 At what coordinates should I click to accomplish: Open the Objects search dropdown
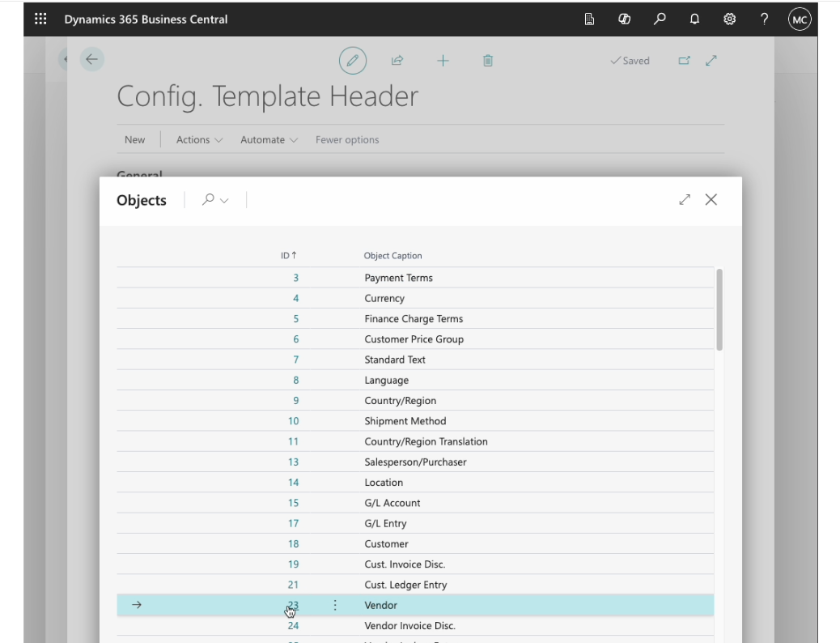coord(215,200)
